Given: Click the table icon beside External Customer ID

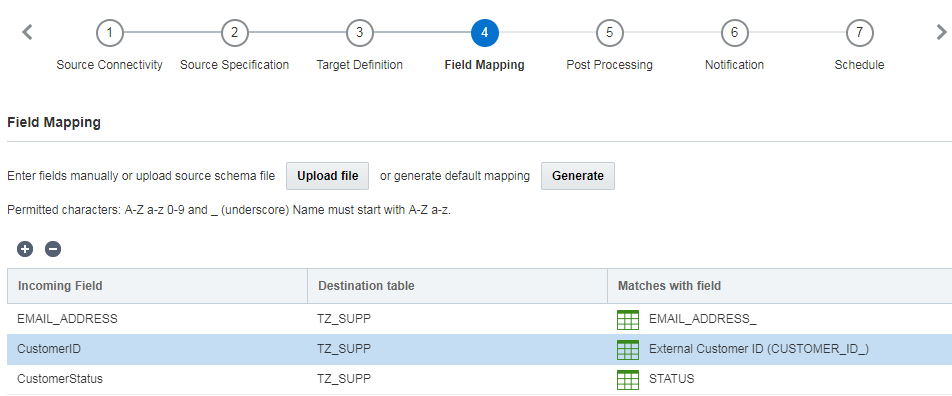Looking at the screenshot, I should click(x=628, y=350).
